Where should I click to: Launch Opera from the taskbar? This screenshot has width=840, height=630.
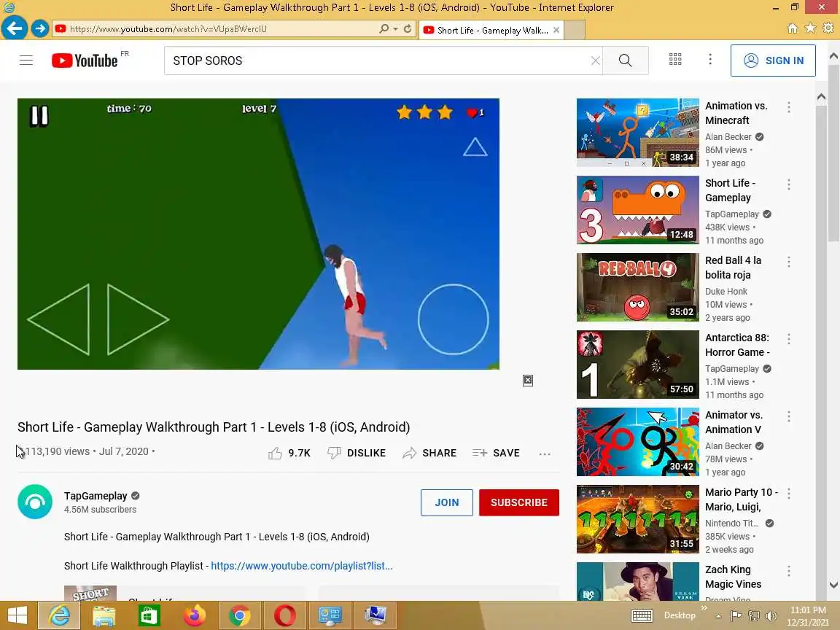[284, 616]
